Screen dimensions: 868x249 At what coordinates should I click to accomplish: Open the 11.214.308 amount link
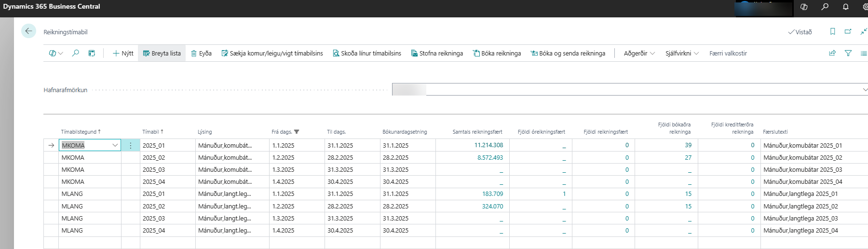[488, 145]
